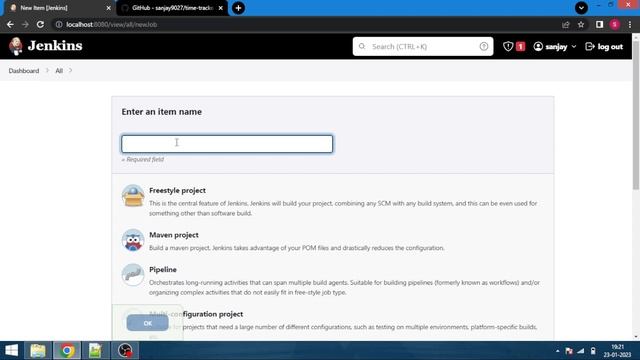The height and width of the screenshot is (360, 640).
Task: Open File Explorer from taskbar
Action: click(38, 351)
